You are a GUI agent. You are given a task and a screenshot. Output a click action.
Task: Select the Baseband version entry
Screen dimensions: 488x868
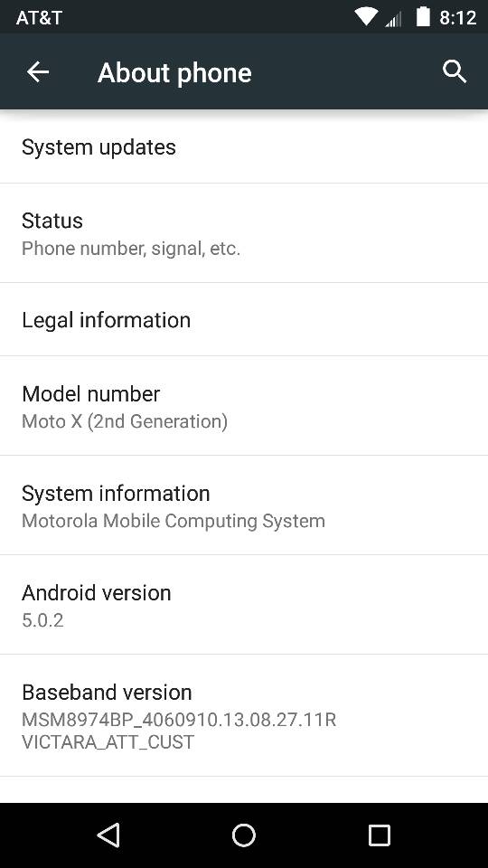(x=244, y=715)
